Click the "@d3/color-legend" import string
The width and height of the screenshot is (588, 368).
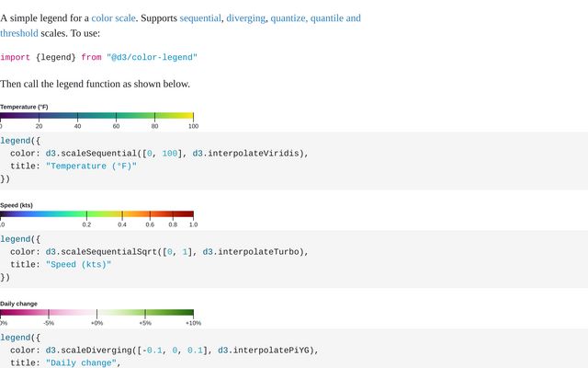(x=152, y=57)
